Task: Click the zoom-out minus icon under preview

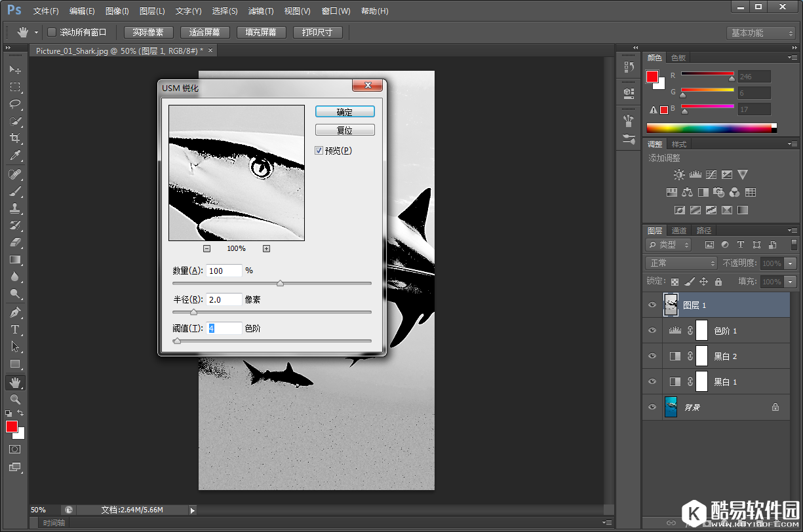Action: tap(206, 248)
